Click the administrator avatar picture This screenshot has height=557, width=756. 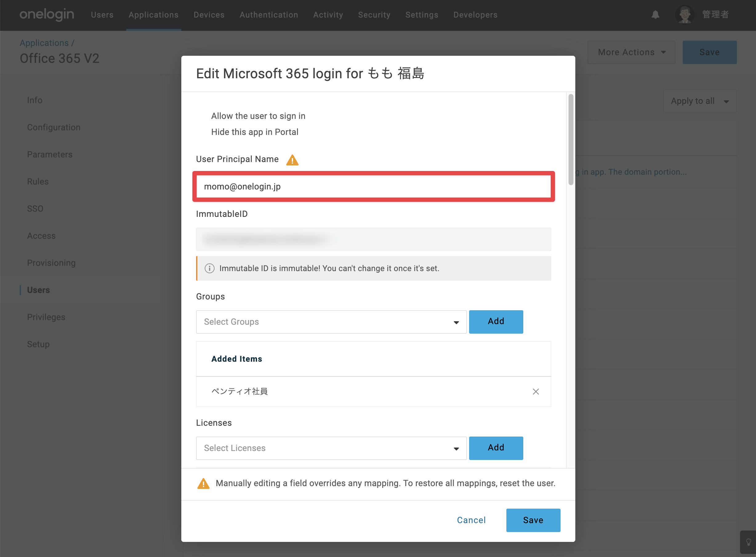pyautogui.click(x=685, y=15)
